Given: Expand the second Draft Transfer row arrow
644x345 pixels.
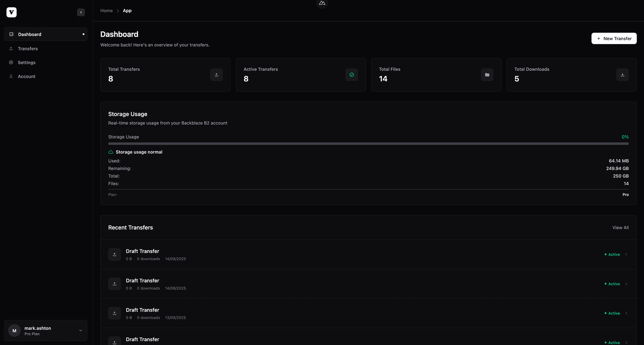Looking at the screenshot, I should click(x=626, y=284).
